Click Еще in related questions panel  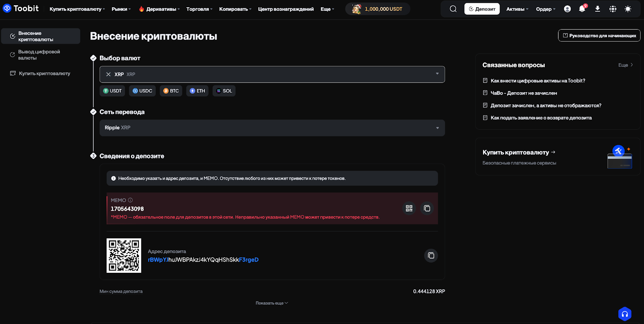click(x=625, y=65)
